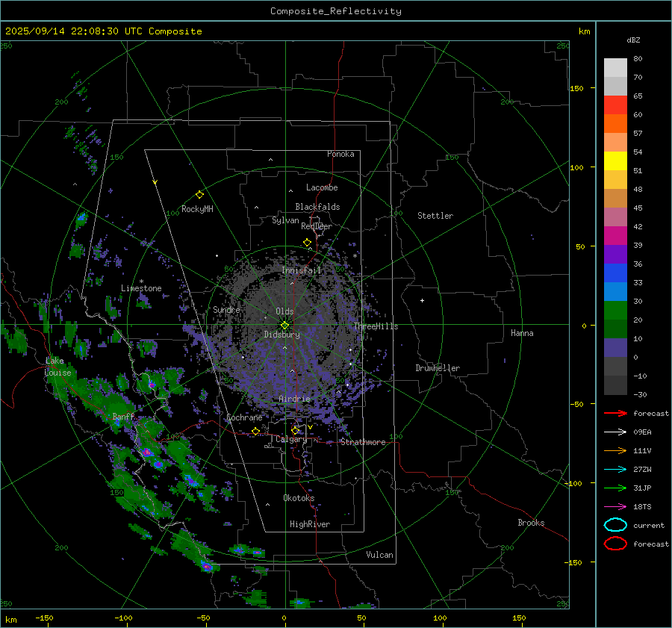Viewport: 672px width, 628px height.
Task: Click the Lake Louise label
Action: tap(57, 367)
